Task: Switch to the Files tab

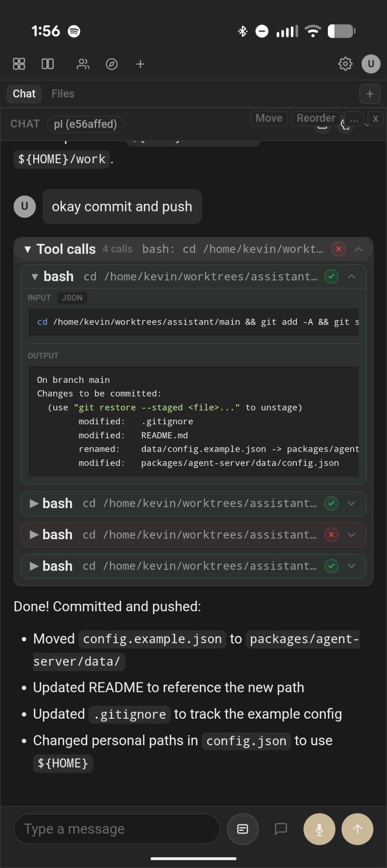Action: pyautogui.click(x=63, y=94)
